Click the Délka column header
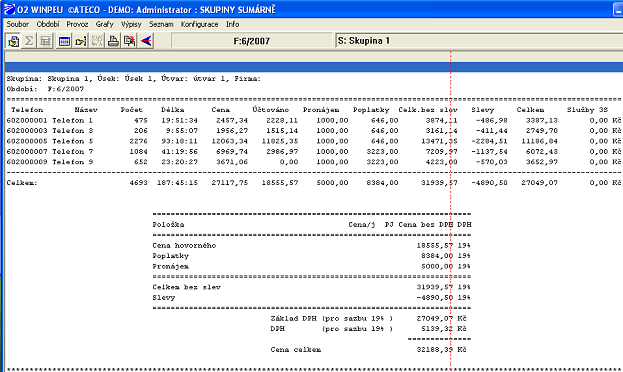The height and width of the screenshot is (372, 623). coord(173,110)
